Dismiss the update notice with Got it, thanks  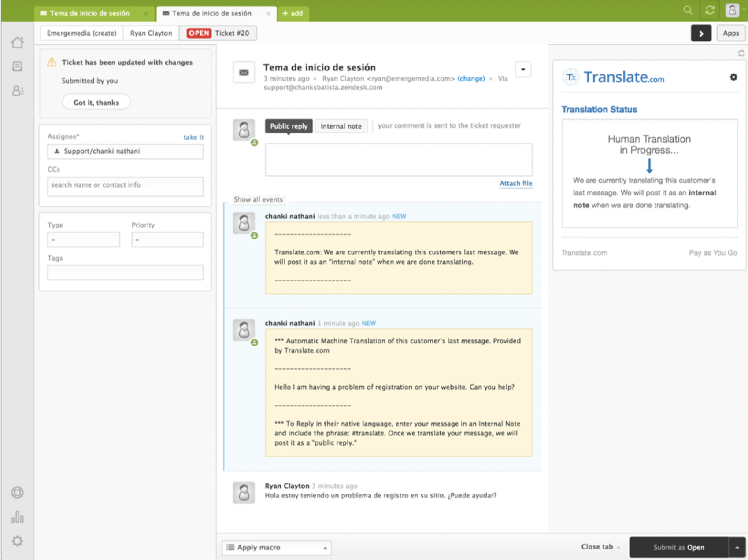coord(96,102)
